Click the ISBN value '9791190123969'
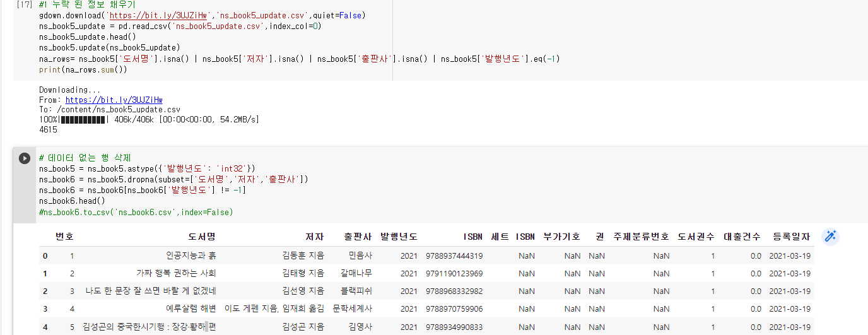 tap(454, 273)
